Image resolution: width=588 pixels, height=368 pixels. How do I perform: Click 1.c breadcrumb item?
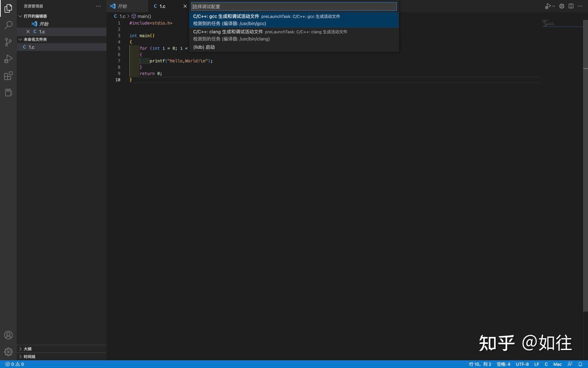point(120,16)
